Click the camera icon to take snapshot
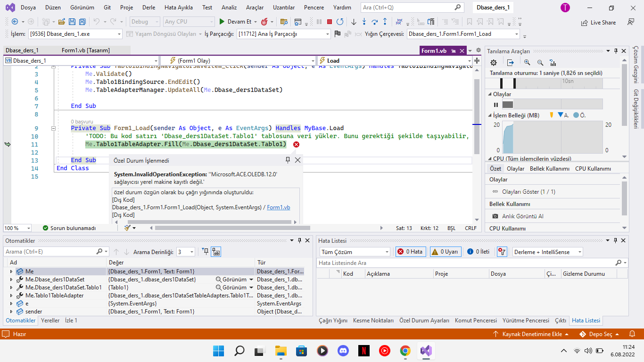The image size is (644, 362). tap(495, 216)
